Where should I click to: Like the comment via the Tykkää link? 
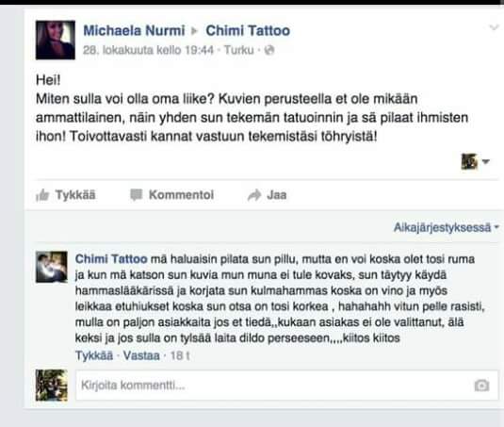pos(94,355)
